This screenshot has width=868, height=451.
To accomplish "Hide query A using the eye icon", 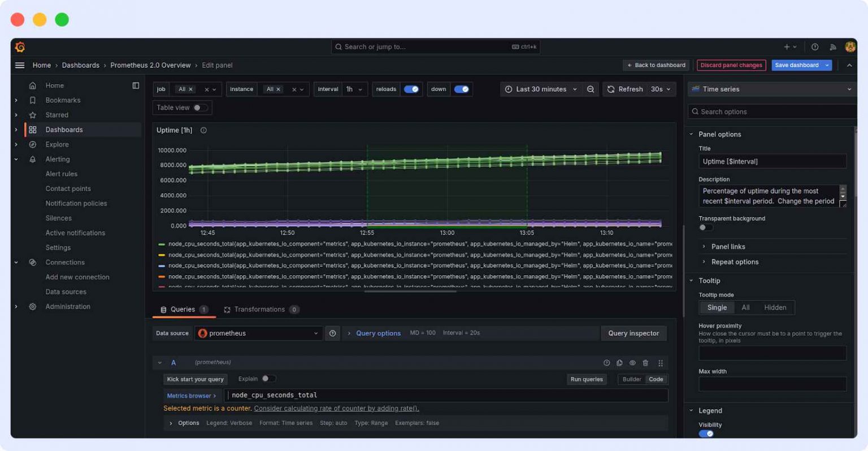I will (632, 363).
